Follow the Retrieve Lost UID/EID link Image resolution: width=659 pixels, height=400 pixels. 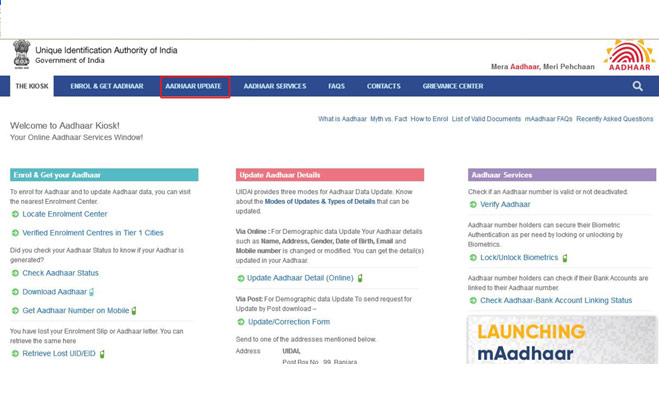pos(59,354)
